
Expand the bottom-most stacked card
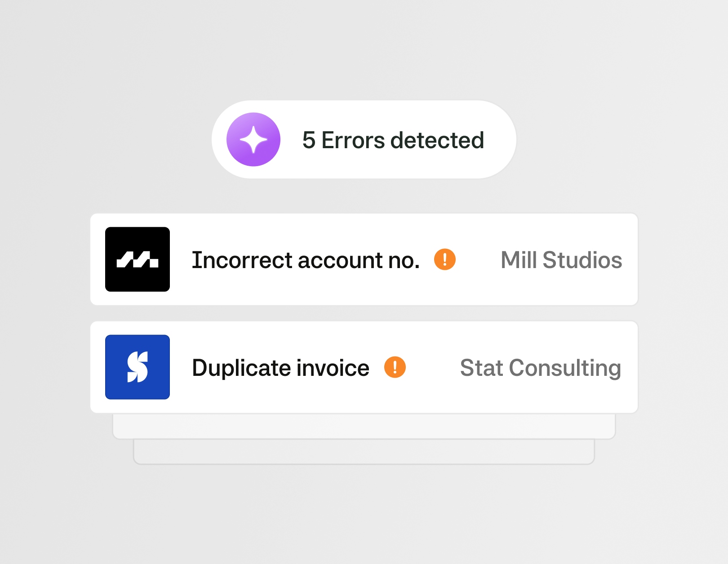click(x=364, y=452)
